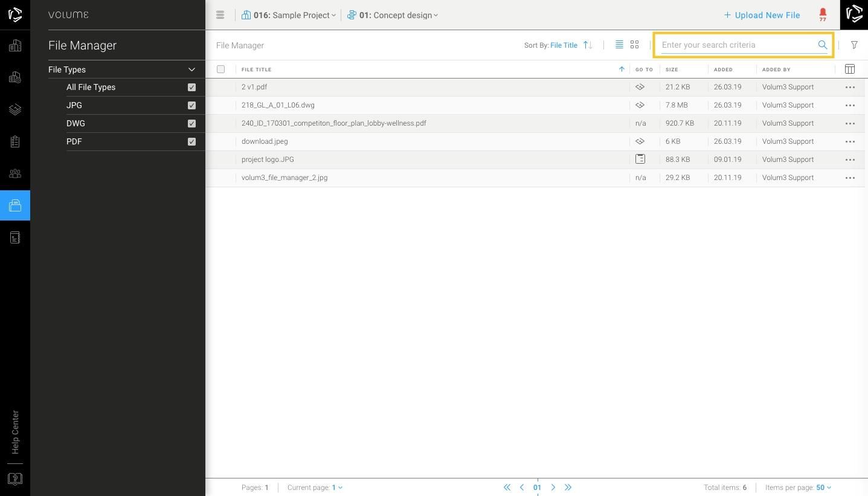Click the Added column header
Viewport: 868px width, 496px height.
(x=723, y=69)
